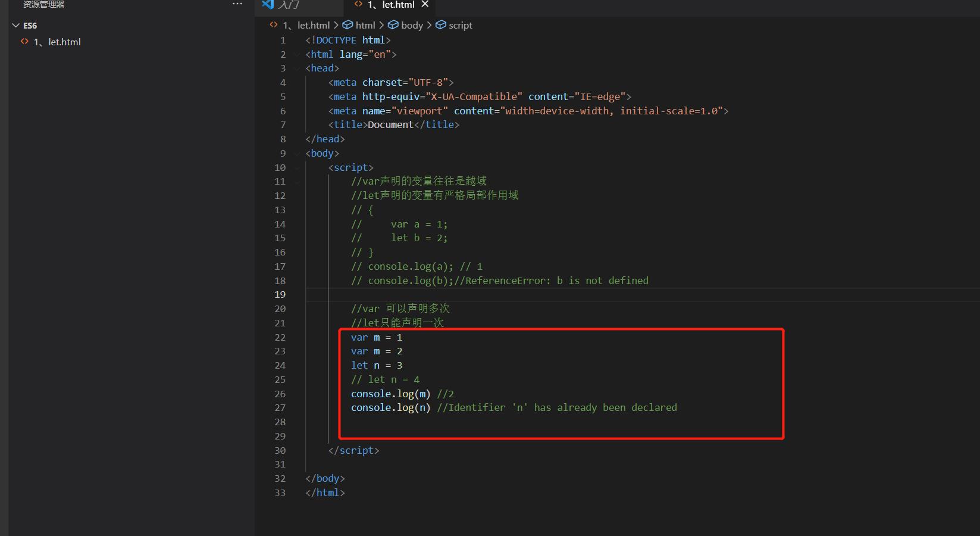Click 'console.log(n)' on line 27
Viewport: 980px width, 536px height.
[x=390, y=407]
